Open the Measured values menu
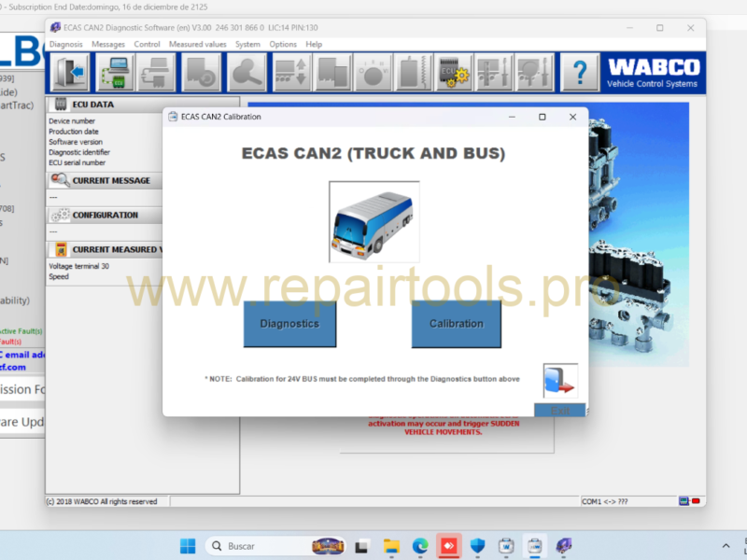Screen dimensions: 747x560 pos(198,44)
